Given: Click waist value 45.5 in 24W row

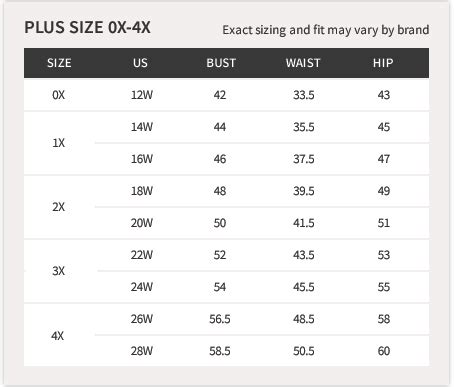Looking at the screenshot, I should 304,287.
